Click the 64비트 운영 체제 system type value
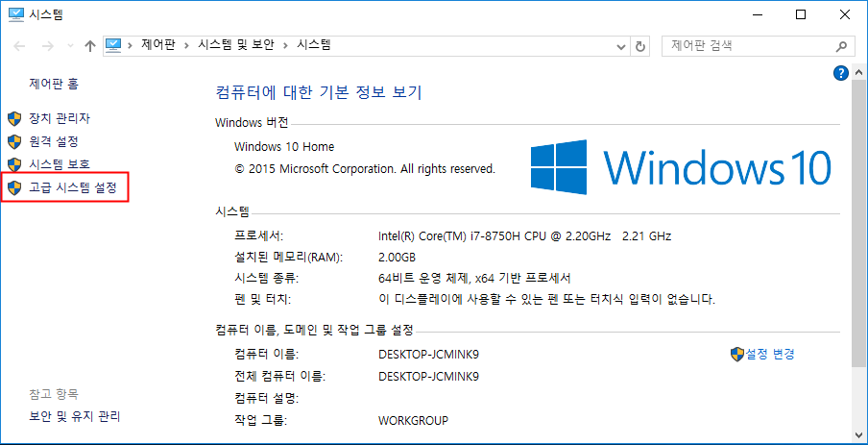The height and width of the screenshot is (445, 868). pos(474,278)
